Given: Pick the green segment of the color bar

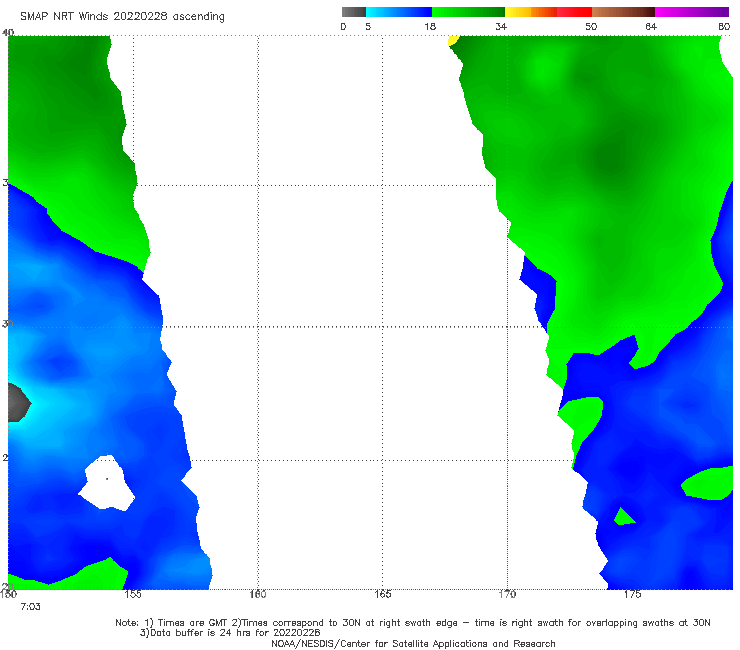Looking at the screenshot, I should click(x=468, y=12).
